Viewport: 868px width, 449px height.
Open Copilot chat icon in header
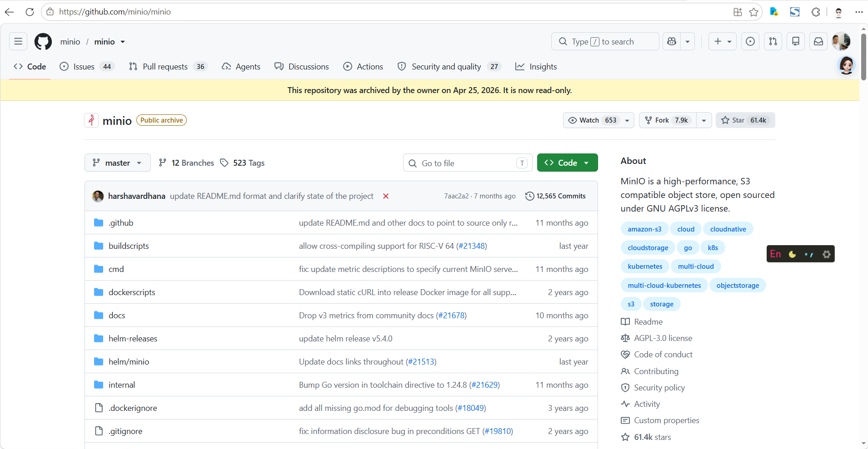tap(672, 42)
